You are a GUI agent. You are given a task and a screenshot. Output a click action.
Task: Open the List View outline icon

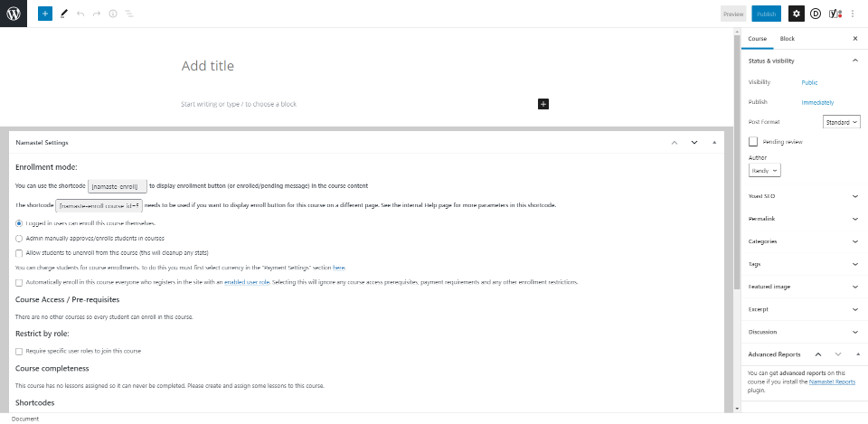[129, 14]
